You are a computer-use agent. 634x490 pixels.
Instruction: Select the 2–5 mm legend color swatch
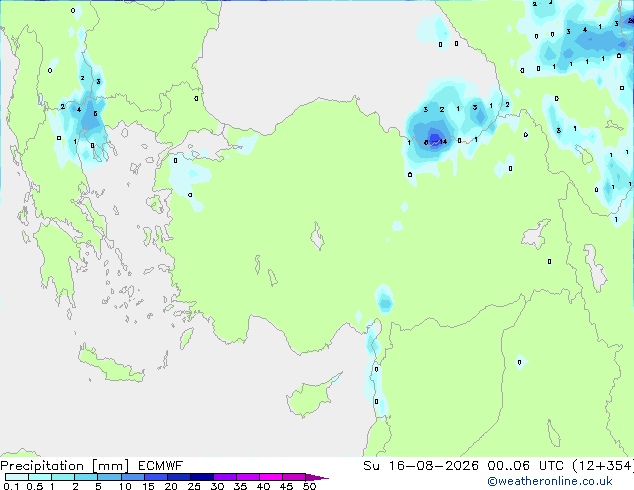(86, 477)
